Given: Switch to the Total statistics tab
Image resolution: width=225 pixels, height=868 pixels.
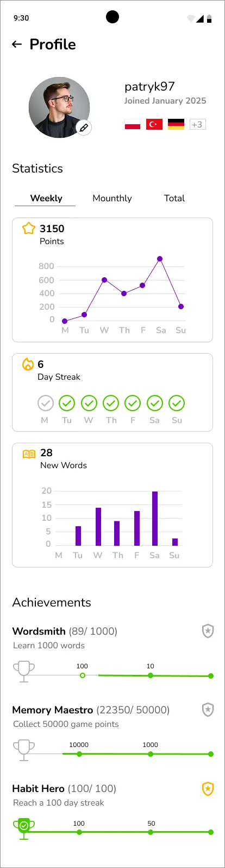Looking at the screenshot, I should click(174, 198).
